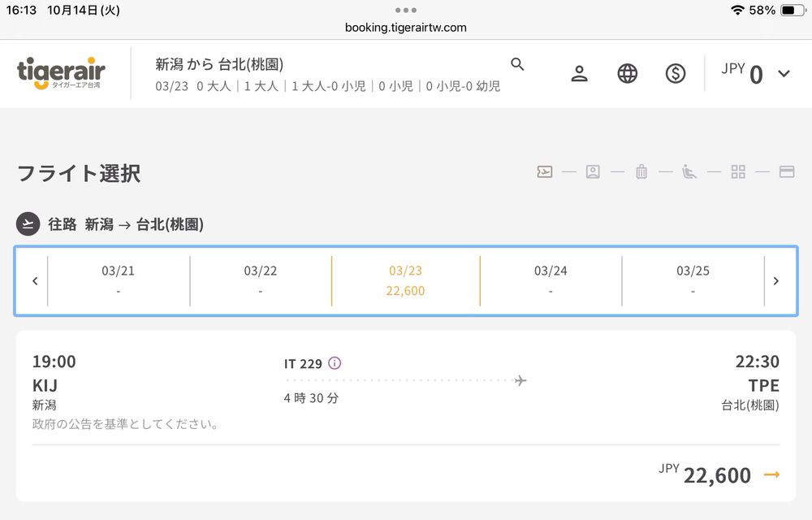
Task: Select the 03/25 date tab
Action: pos(693,280)
